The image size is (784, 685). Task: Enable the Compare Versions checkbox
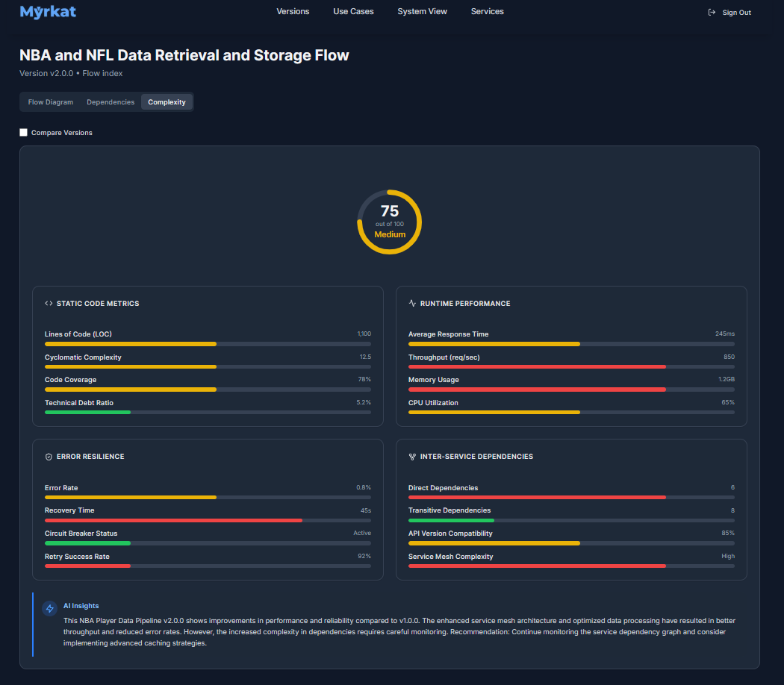tap(23, 132)
